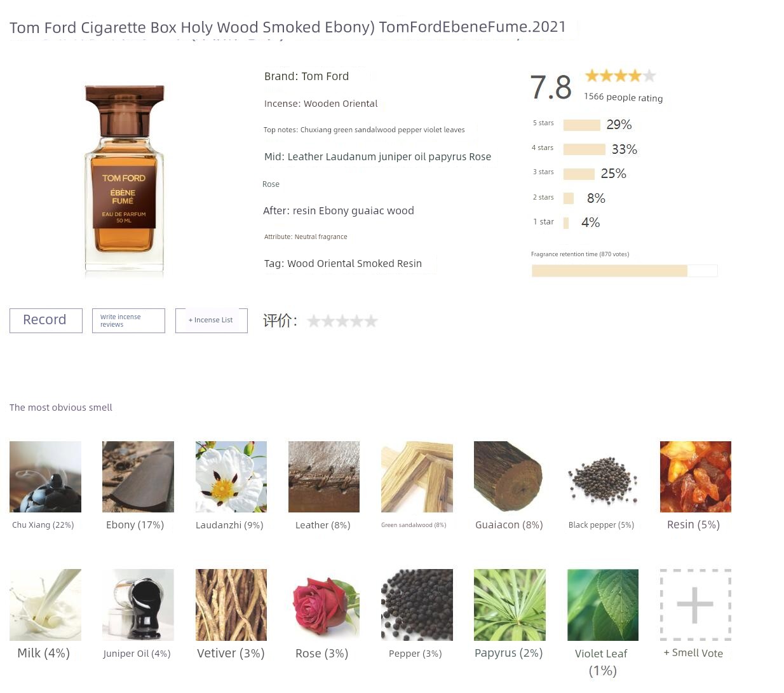Click the Leather note image
Viewport: 784px width, 693px height.
pos(324,477)
